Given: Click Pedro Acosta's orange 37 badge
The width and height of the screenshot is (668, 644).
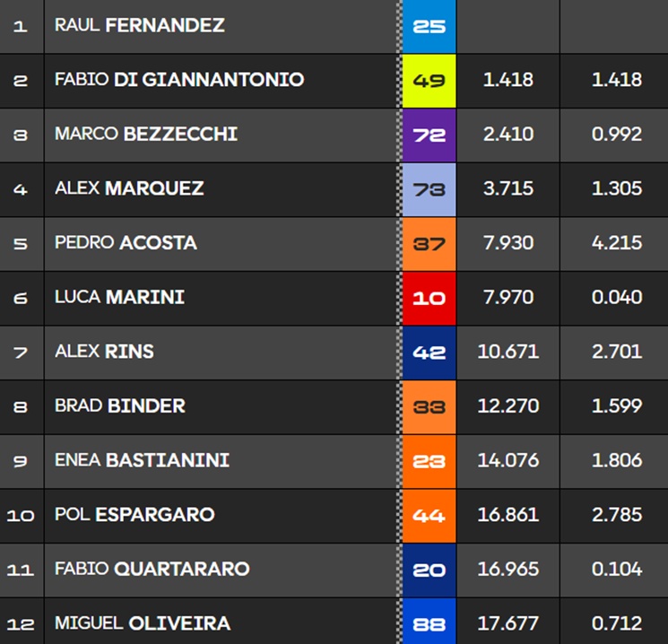Looking at the screenshot, I should pos(429,243).
